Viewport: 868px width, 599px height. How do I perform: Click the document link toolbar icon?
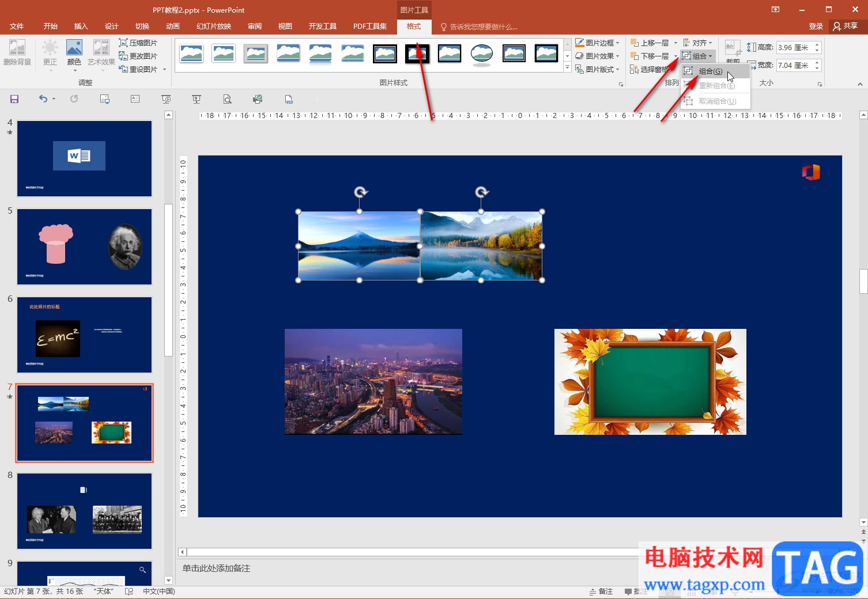click(x=289, y=99)
